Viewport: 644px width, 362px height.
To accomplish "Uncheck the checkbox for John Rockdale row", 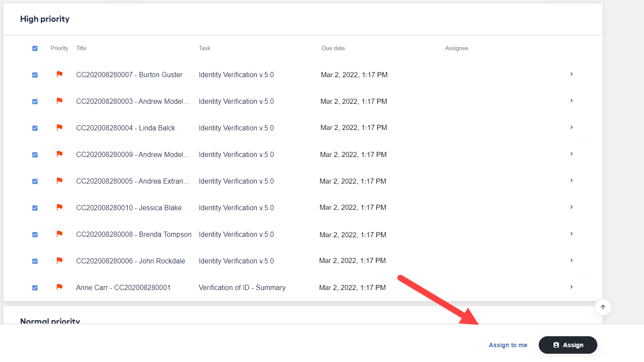I will (35, 261).
